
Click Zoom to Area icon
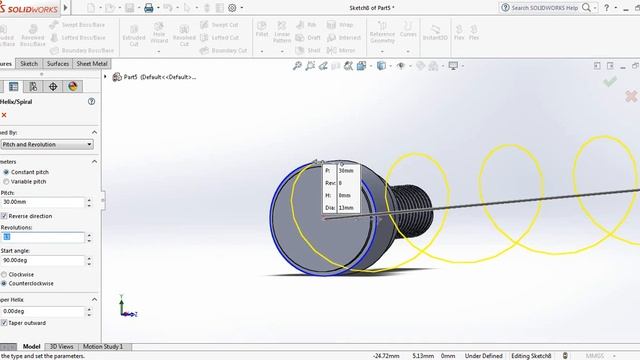pos(310,66)
